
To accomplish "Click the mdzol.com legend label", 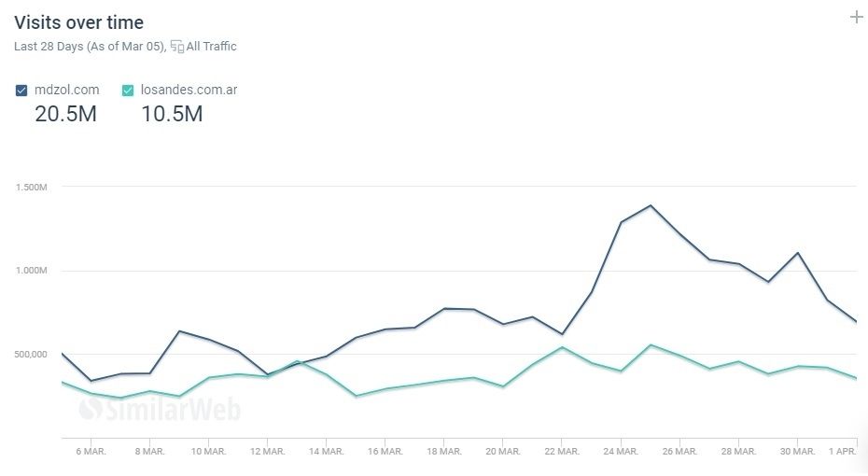I will (66, 91).
